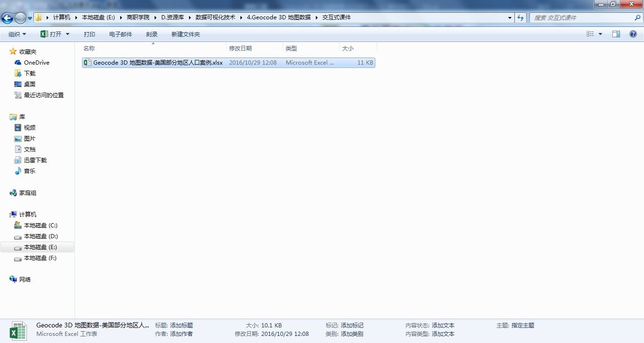The width and height of the screenshot is (644, 343).
Task: Click 收藏夹 in the navigation pane
Action: coord(28,51)
